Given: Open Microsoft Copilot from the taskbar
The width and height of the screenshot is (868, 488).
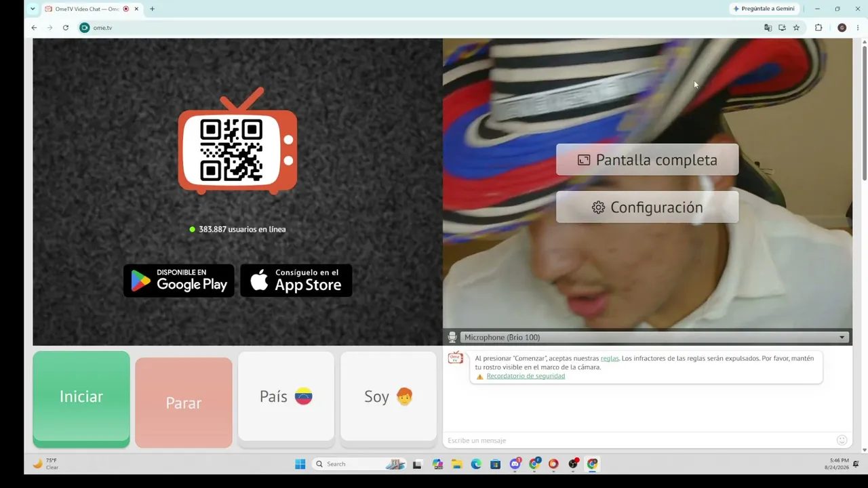Looking at the screenshot, I should (437, 464).
